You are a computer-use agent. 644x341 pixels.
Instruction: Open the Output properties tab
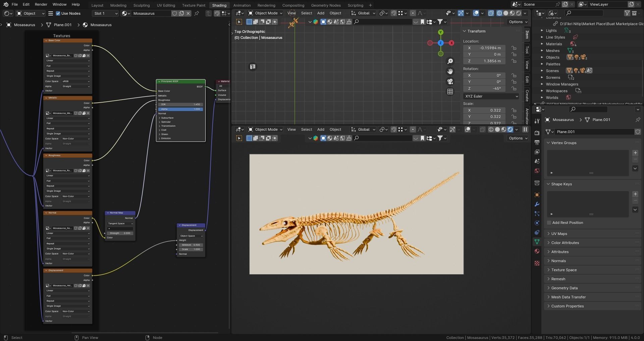(537, 142)
